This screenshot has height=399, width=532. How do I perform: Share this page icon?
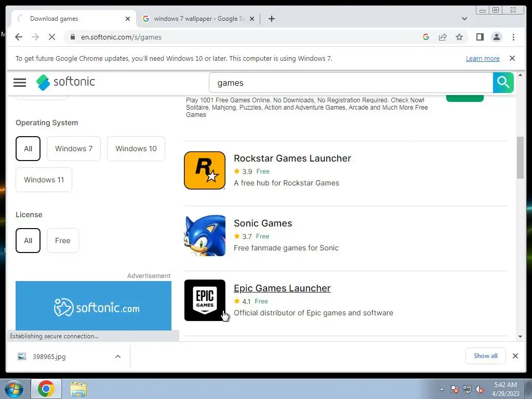click(443, 37)
